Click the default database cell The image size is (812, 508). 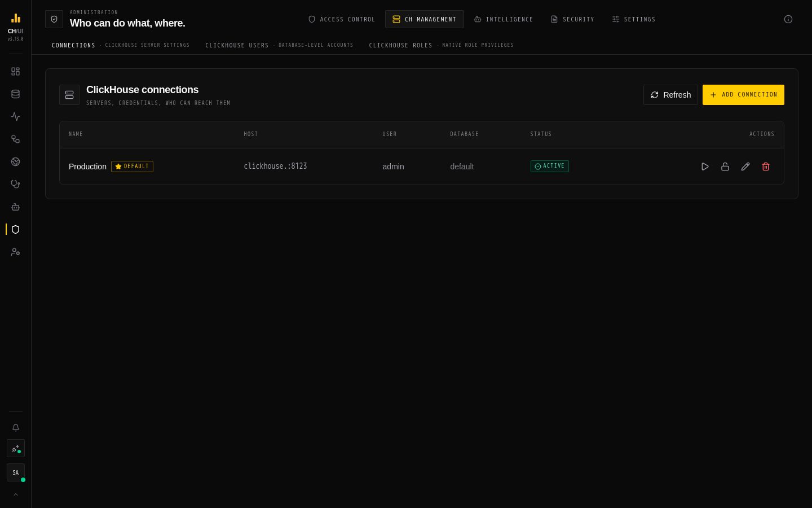point(462,167)
